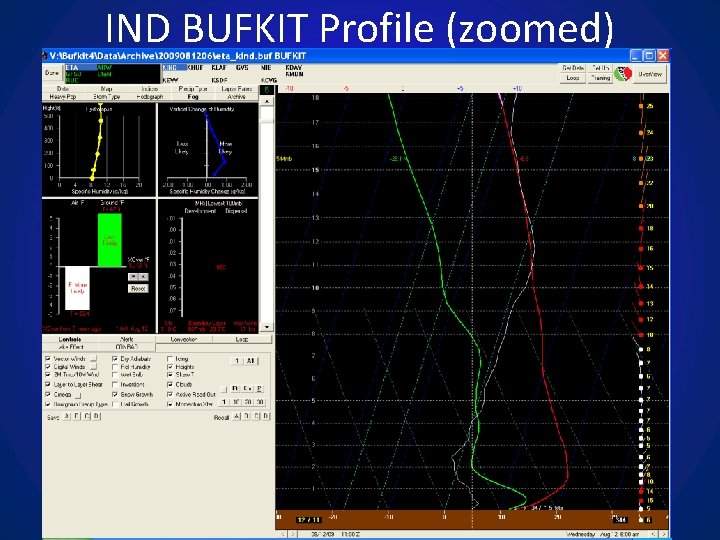Enable the Inversions checkbox
Screen dimensions: 720x540
pyautogui.click(x=115, y=384)
